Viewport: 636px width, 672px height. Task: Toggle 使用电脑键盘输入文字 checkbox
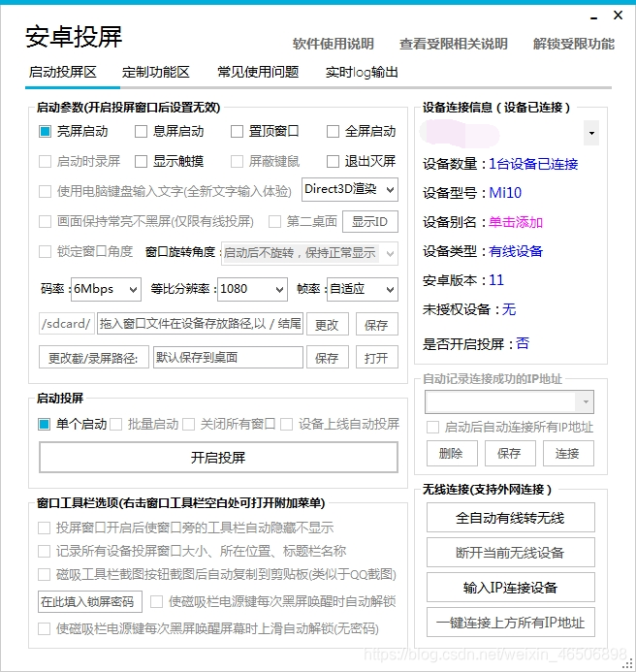[45, 191]
